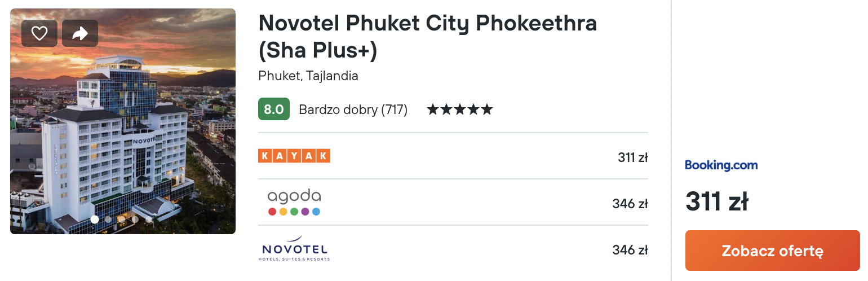Click the KAYAK provider logo
Viewport: 868px width, 281px height.
tap(294, 156)
